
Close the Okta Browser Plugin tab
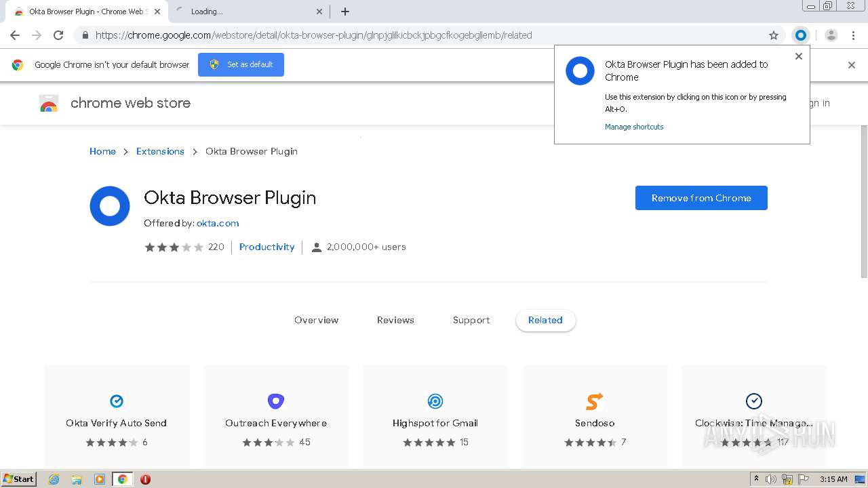pos(157,12)
